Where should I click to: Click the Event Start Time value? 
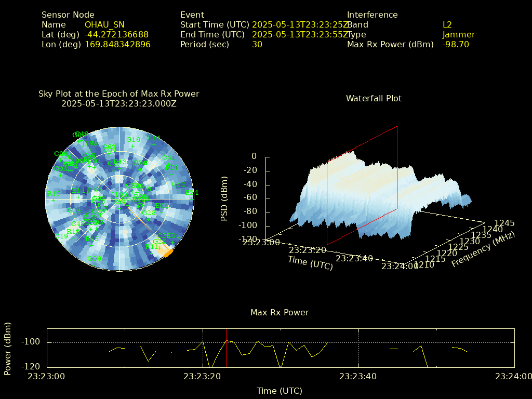point(300,25)
